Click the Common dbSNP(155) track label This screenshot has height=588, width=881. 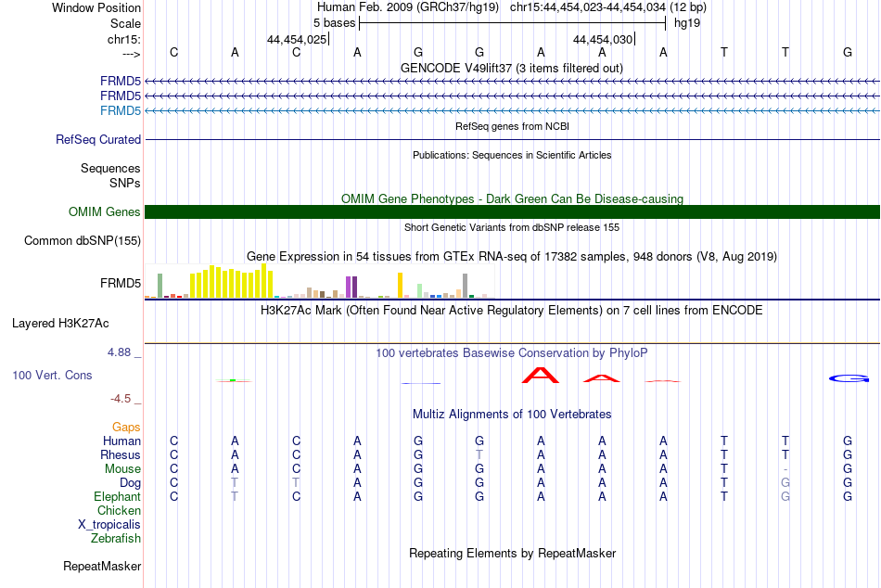pyautogui.click(x=82, y=240)
